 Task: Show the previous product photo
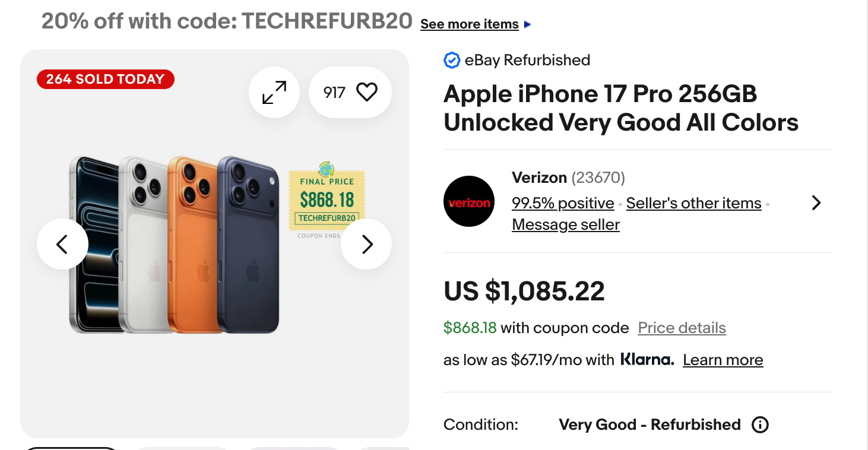tap(62, 244)
